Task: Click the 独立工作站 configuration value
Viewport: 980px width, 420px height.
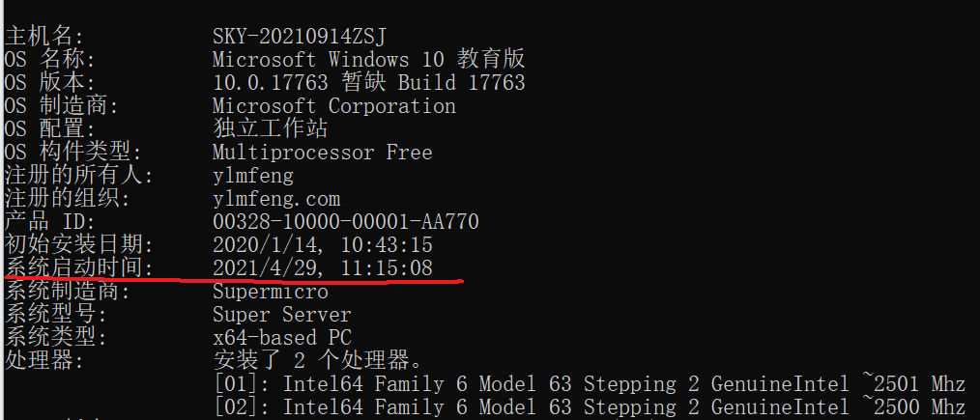Action: pos(270,129)
